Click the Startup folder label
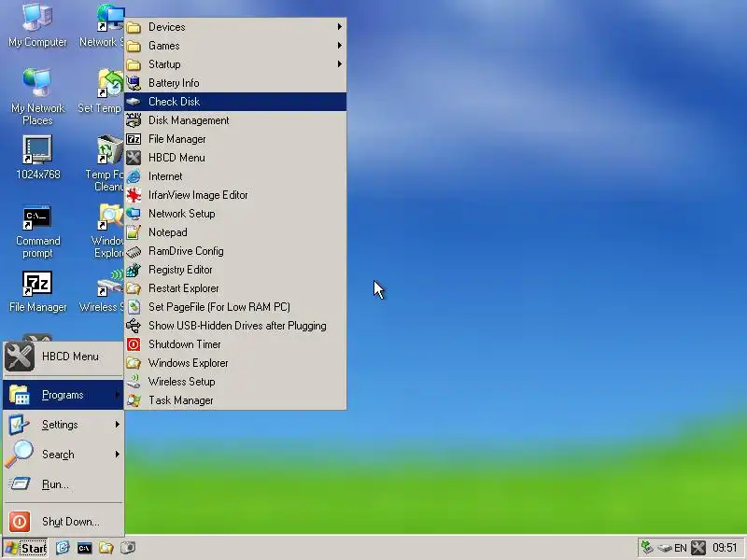 pyautogui.click(x=164, y=64)
